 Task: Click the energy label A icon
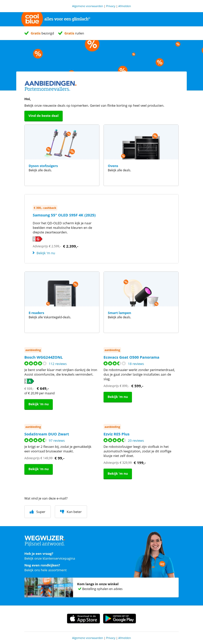click(x=29, y=381)
